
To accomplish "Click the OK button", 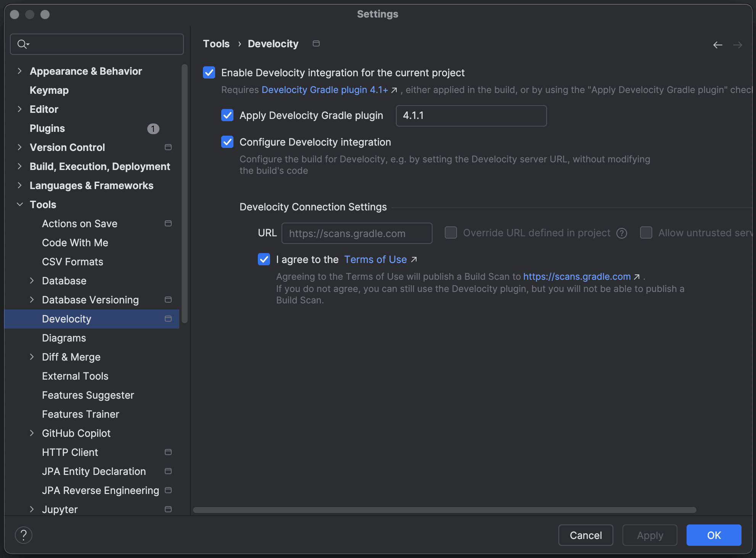I will click(714, 535).
